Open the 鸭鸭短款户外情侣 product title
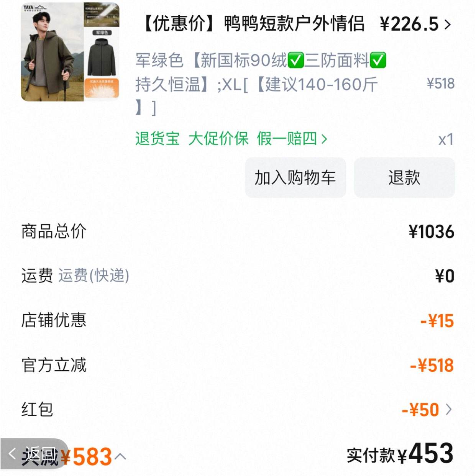 (x=254, y=24)
